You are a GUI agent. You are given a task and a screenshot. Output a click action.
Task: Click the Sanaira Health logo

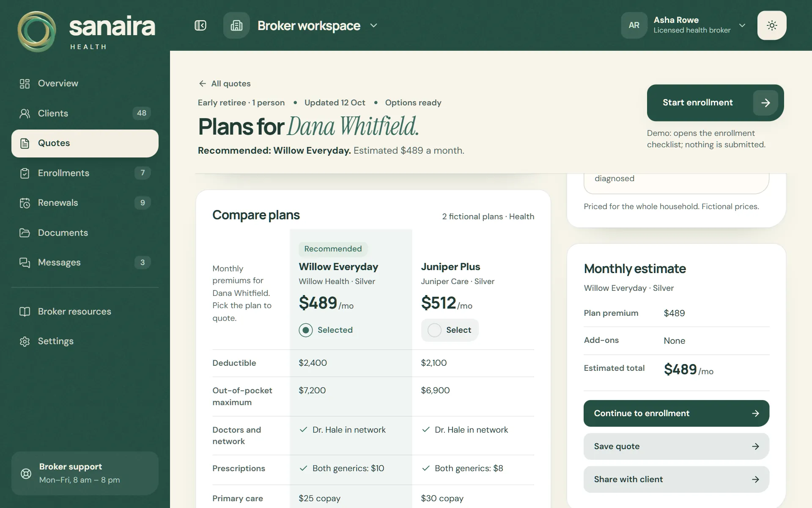pyautogui.click(x=86, y=31)
